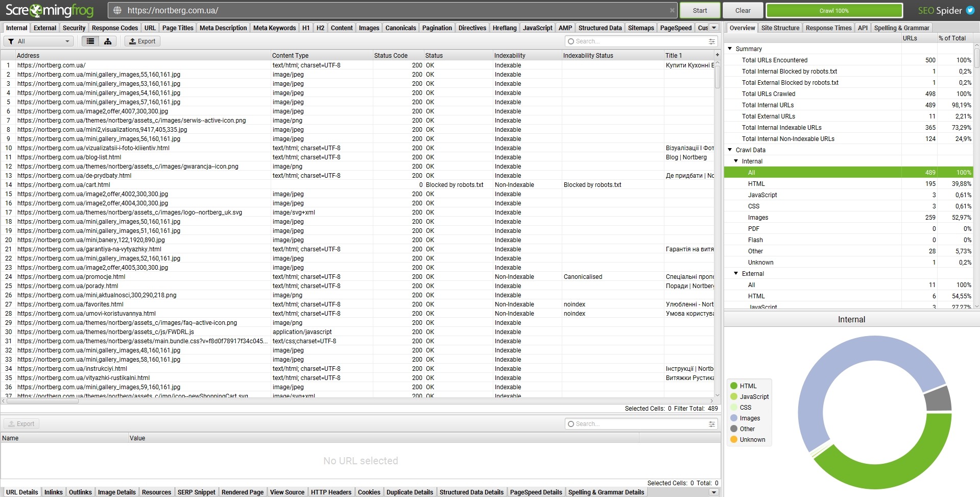Screen dimensions: 980x497
Task: Click the Images legend blue dot
Action: (x=734, y=418)
